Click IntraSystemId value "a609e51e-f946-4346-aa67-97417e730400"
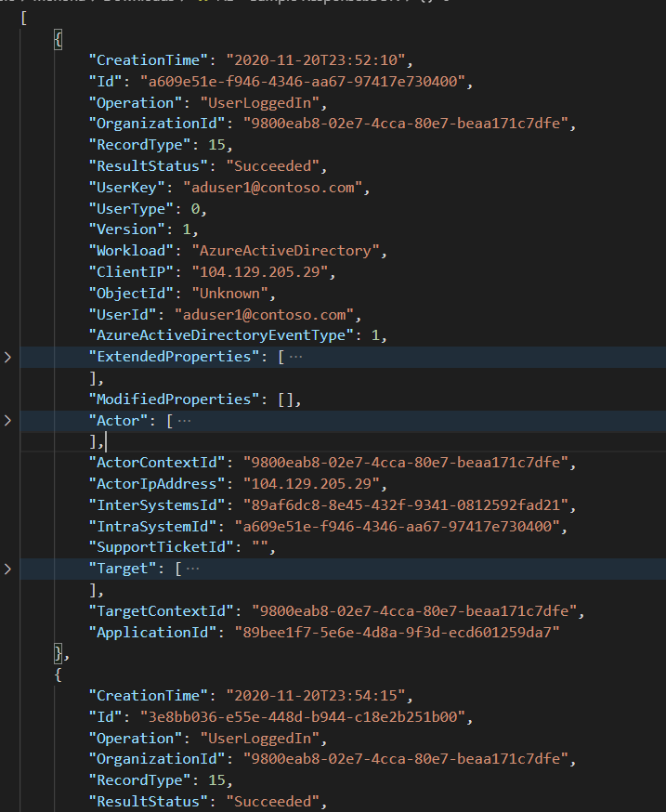This screenshot has width=666, height=812. tap(398, 526)
